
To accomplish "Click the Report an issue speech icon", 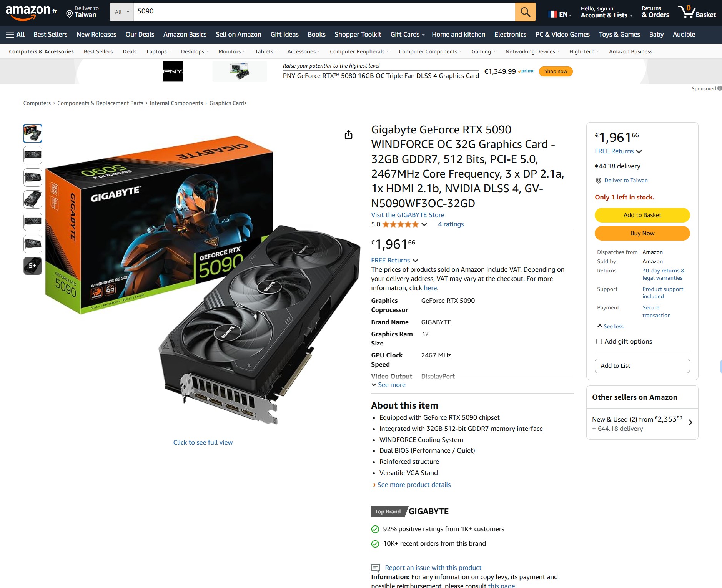I will [x=375, y=568].
